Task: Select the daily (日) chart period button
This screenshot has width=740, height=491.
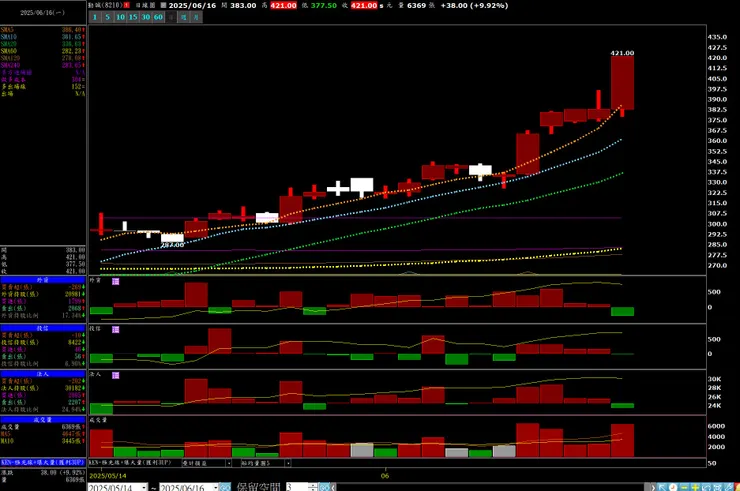Action: click(171, 17)
